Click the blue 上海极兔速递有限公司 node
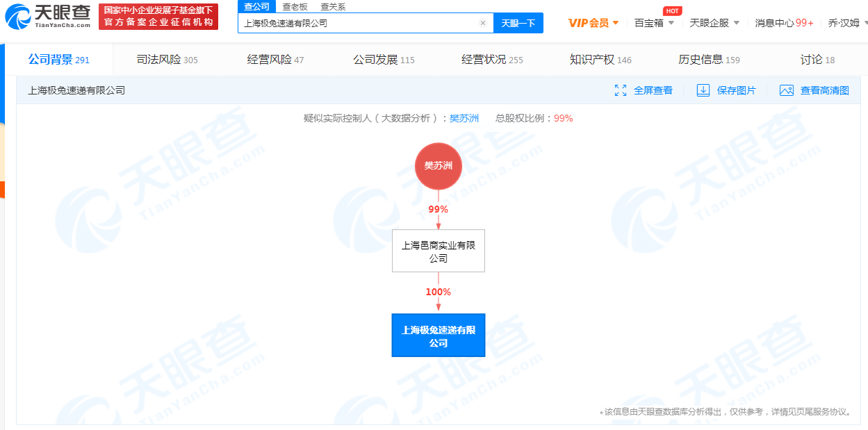The height and width of the screenshot is (430, 868). [x=439, y=336]
